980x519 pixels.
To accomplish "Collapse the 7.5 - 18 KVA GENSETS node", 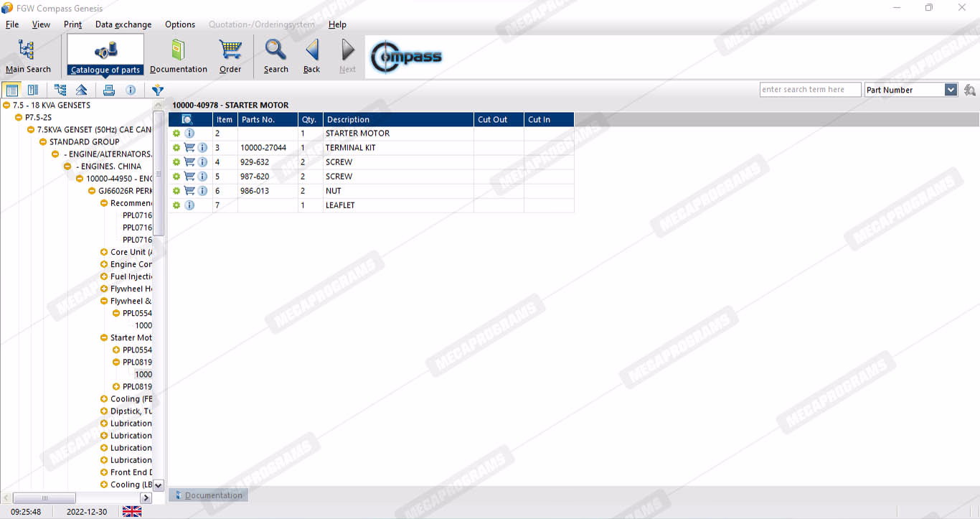I will (6, 106).
